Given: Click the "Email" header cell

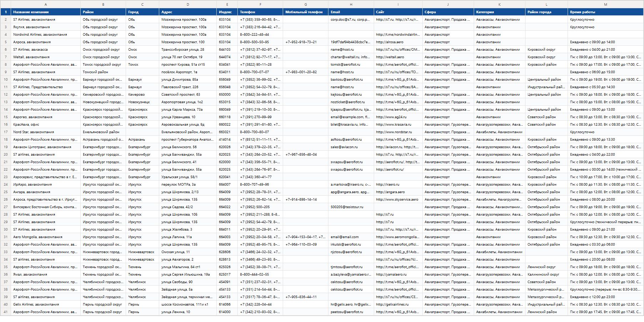Looking at the screenshot, I should tap(351, 12).
